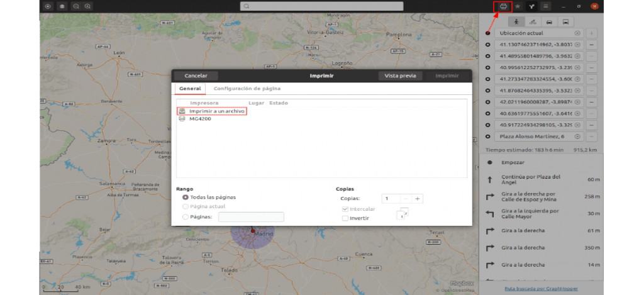Image resolution: width=644 pixels, height=295 pixels.
Task: Select the Gira a la izquierda Calle Mayor step
Action: click(541, 214)
